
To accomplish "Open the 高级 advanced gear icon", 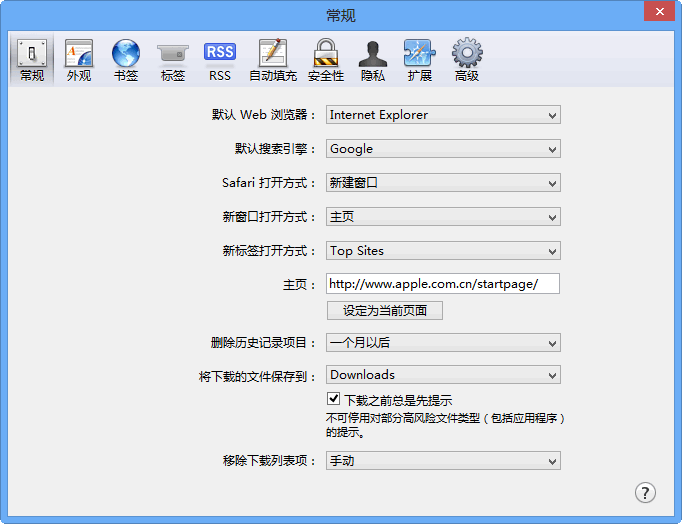I will click(x=467, y=60).
